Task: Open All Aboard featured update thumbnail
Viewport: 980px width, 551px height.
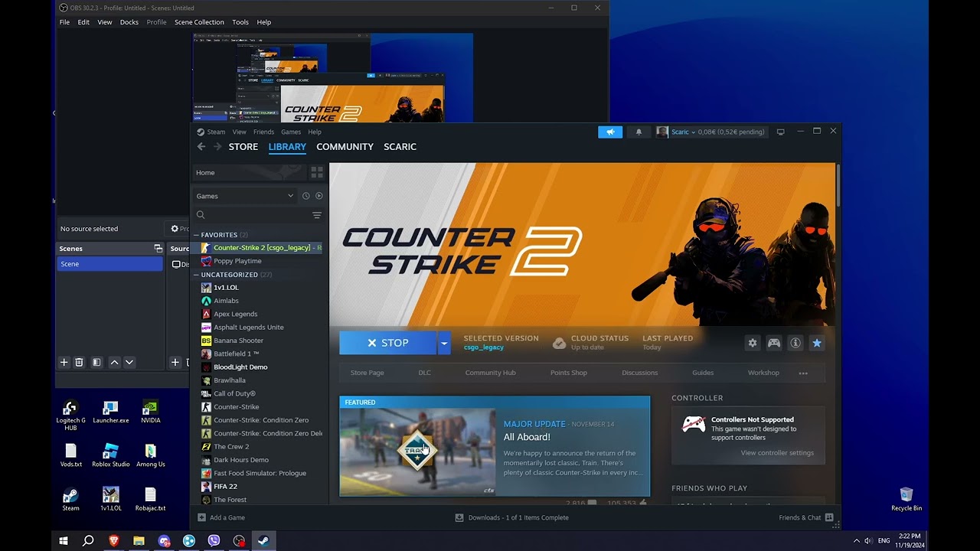Action: click(x=418, y=452)
